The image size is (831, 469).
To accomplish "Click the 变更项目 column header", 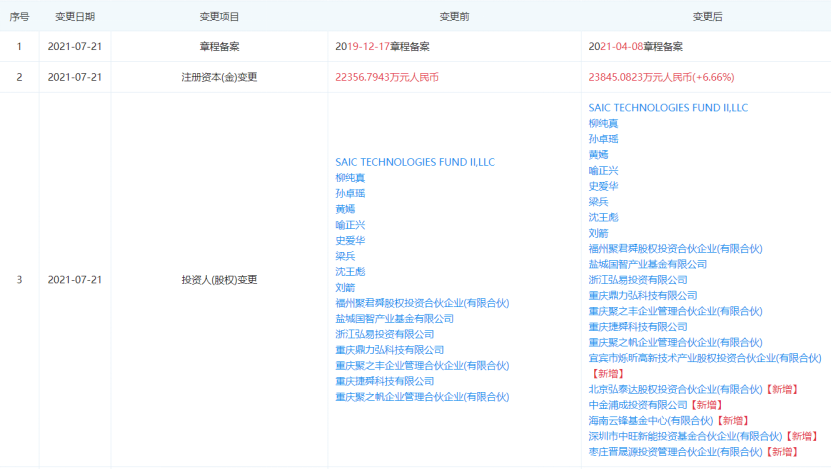I will pos(219,17).
